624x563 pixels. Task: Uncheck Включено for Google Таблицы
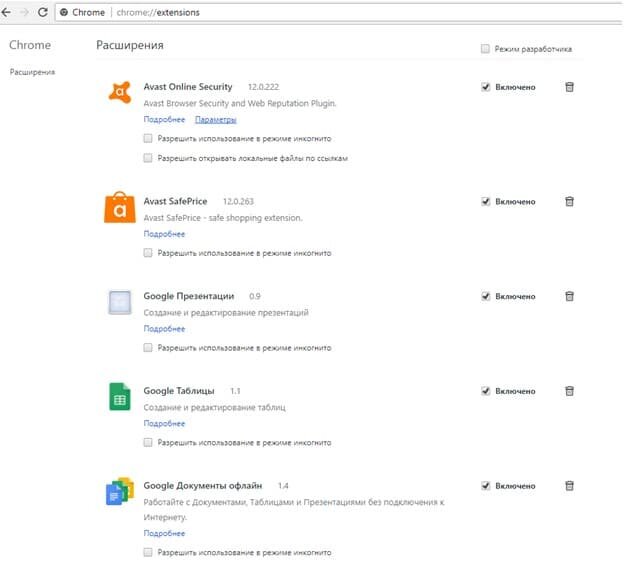pos(486,391)
